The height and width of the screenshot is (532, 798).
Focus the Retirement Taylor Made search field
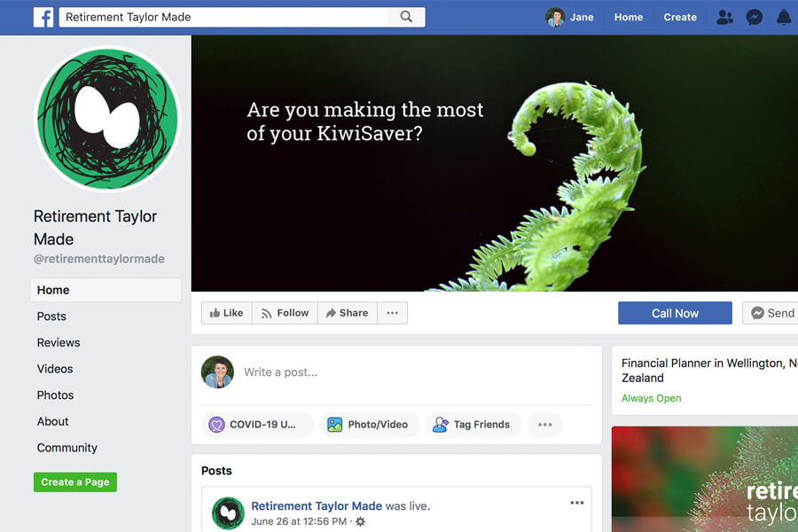224,17
